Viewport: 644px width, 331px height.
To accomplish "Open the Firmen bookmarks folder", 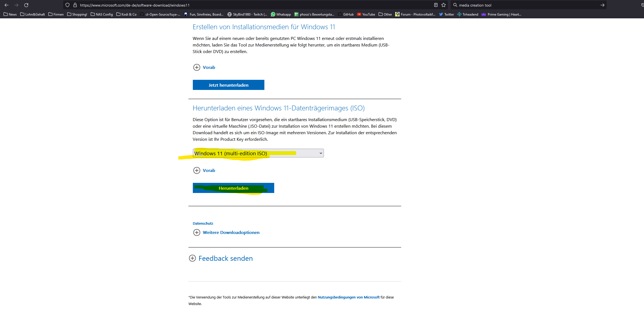I will [56, 14].
